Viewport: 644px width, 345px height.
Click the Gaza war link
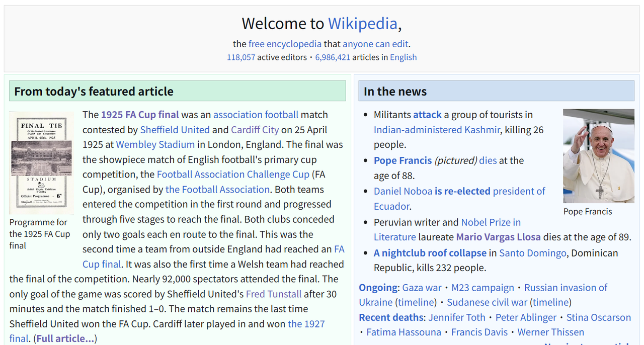(x=422, y=288)
